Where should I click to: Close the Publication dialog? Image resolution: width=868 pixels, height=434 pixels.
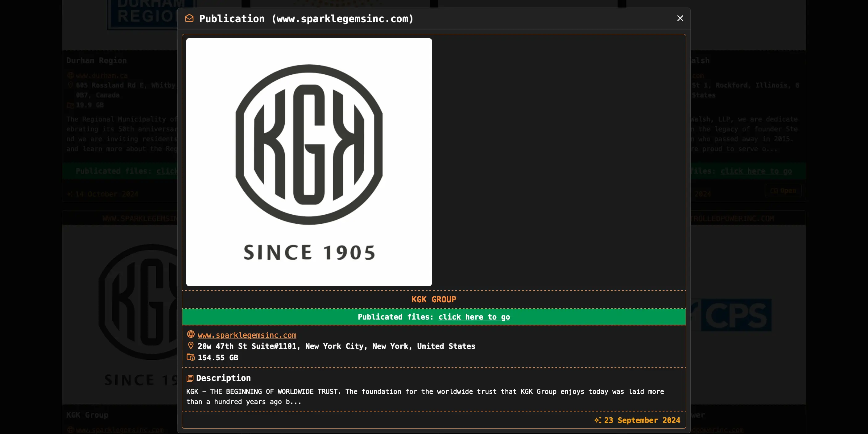(x=680, y=18)
